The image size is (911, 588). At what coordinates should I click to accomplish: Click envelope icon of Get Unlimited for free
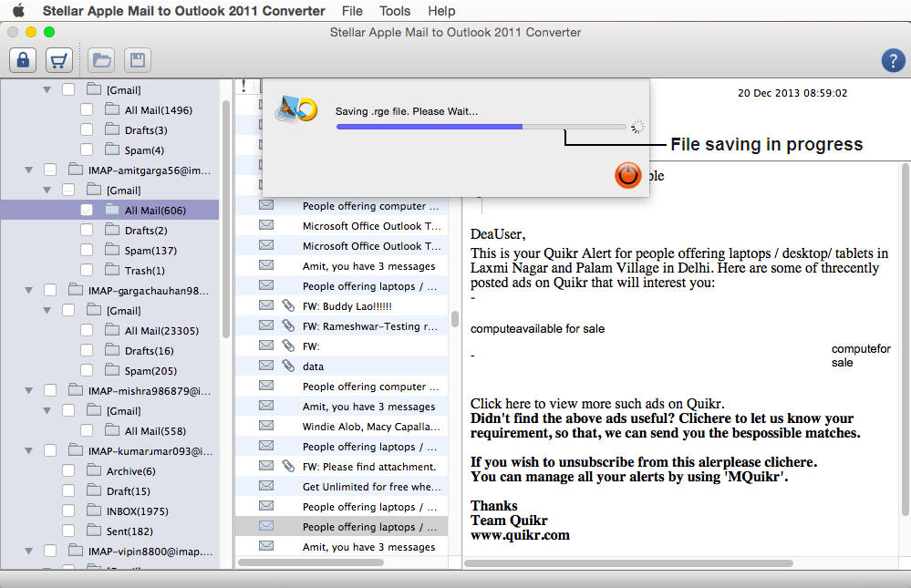coord(266,485)
